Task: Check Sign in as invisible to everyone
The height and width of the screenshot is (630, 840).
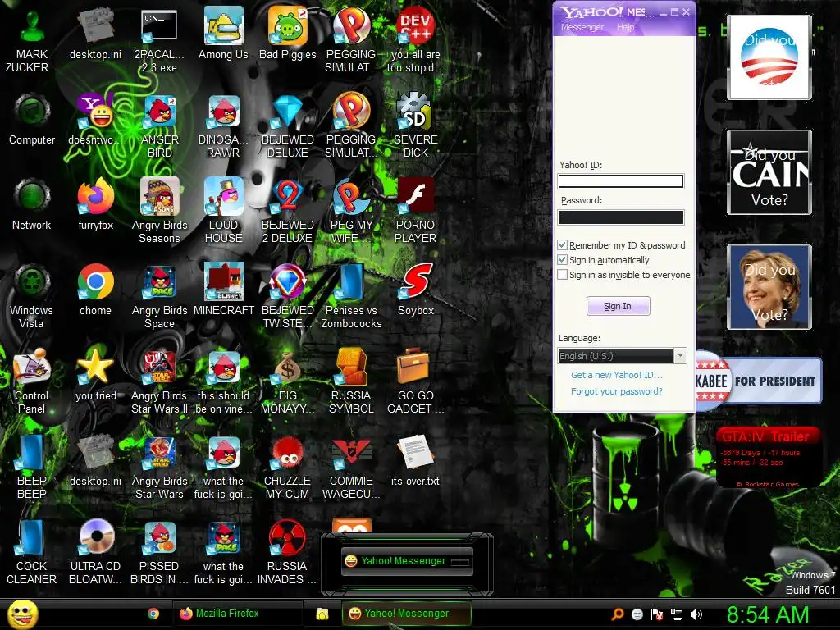Action: (x=562, y=275)
